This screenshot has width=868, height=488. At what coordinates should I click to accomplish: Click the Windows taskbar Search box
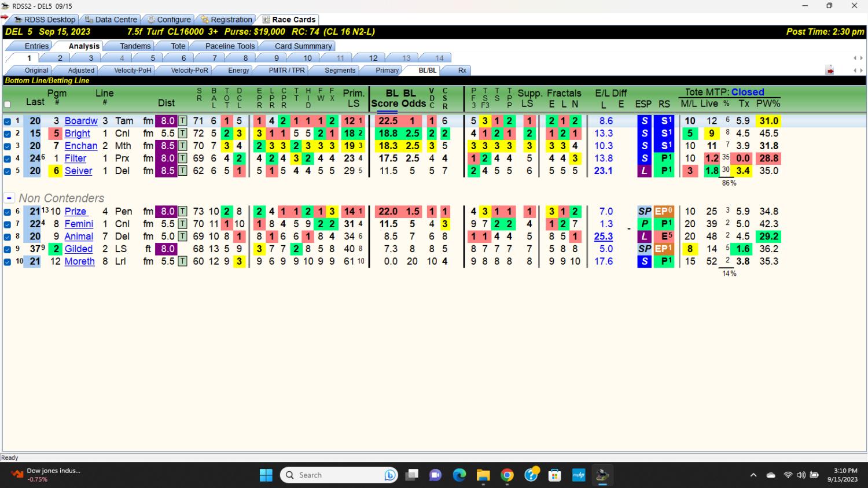(x=339, y=475)
